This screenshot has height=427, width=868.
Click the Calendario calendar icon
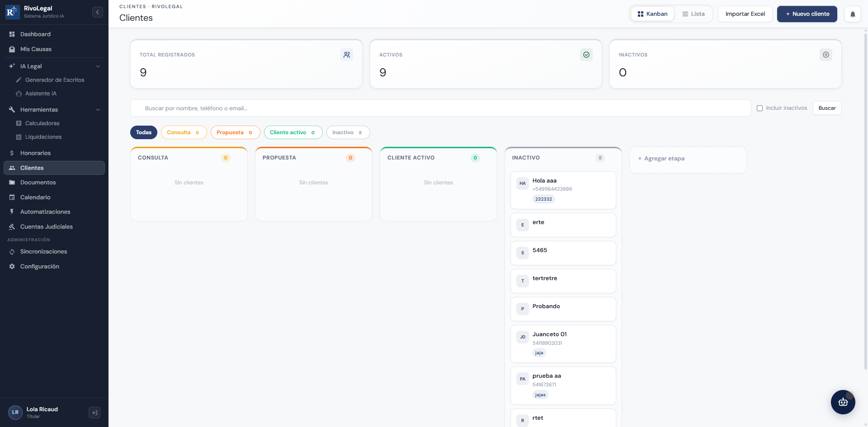pyautogui.click(x=12, y=197)
